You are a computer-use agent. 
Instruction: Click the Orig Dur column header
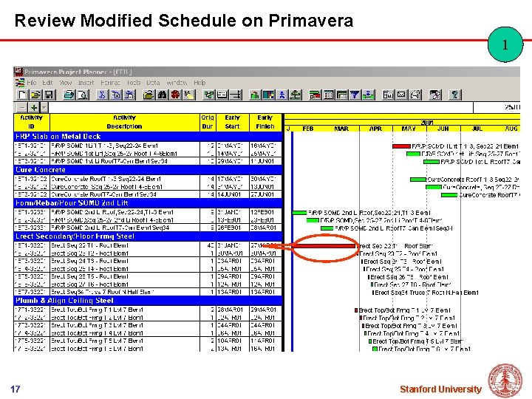pos(208,122)
